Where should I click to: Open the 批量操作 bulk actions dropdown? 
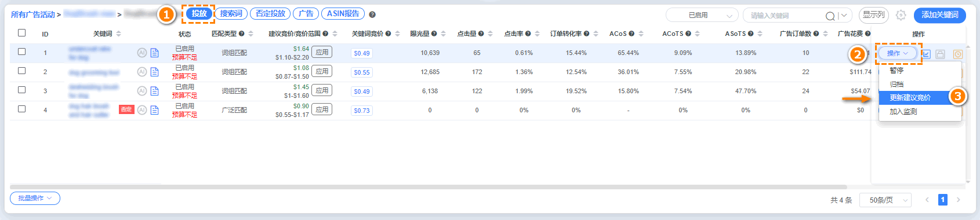pos(35,198)
